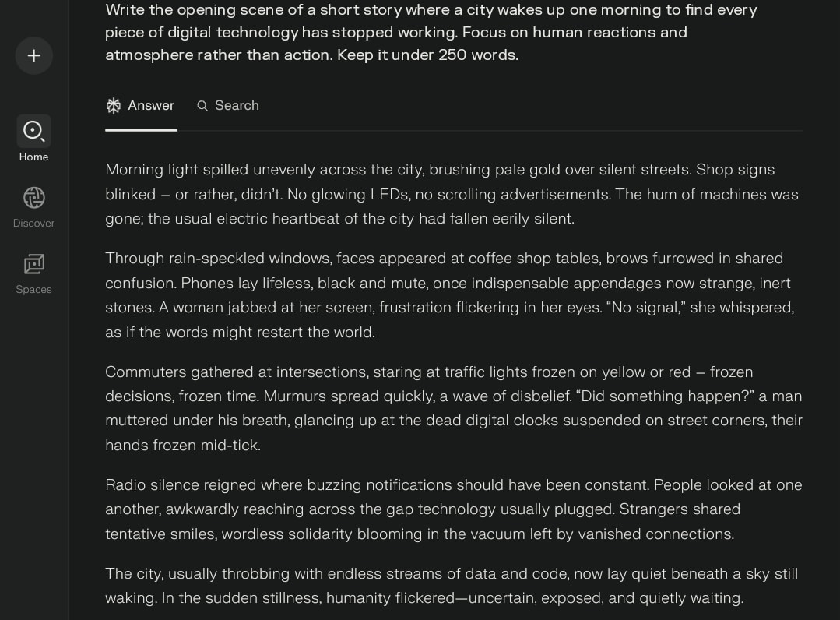Click the paragraph starting 'Radio silence reigned'
Viewport: 840px width, 620px height.
[454, 509]
